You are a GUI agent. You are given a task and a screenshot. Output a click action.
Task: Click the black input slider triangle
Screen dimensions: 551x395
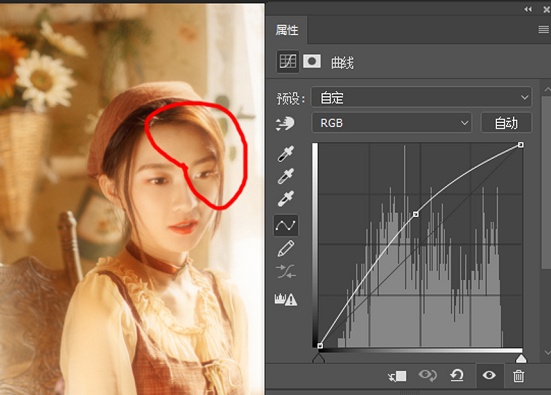coord(319,358)
